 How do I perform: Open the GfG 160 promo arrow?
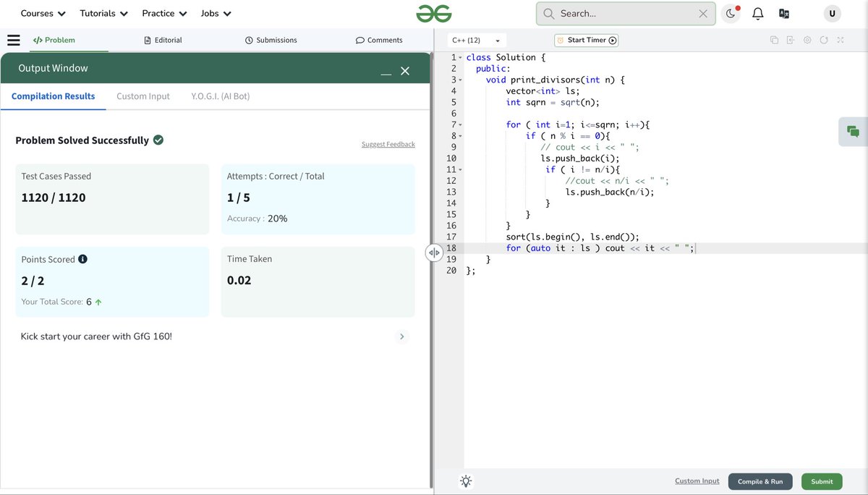click(402, 337)
